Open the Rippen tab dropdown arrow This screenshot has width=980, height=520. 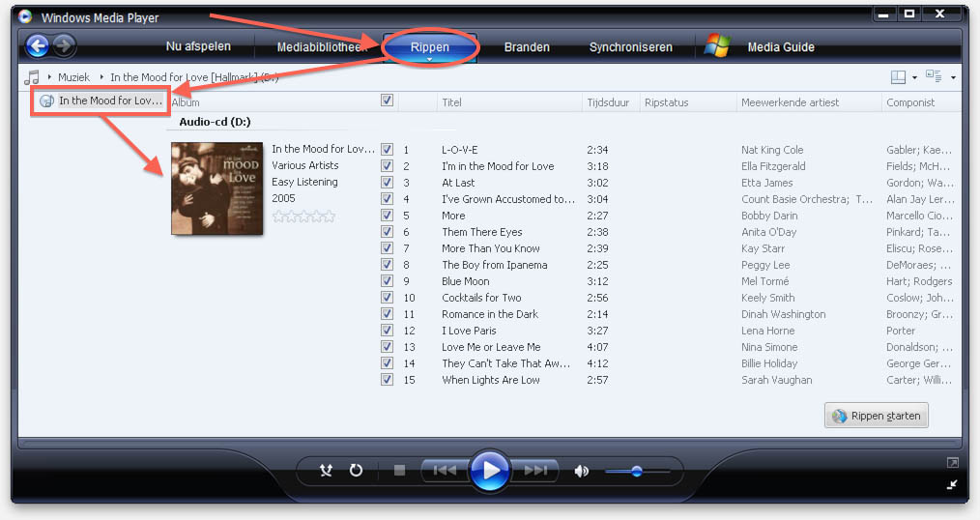click(x=429, y=59)
